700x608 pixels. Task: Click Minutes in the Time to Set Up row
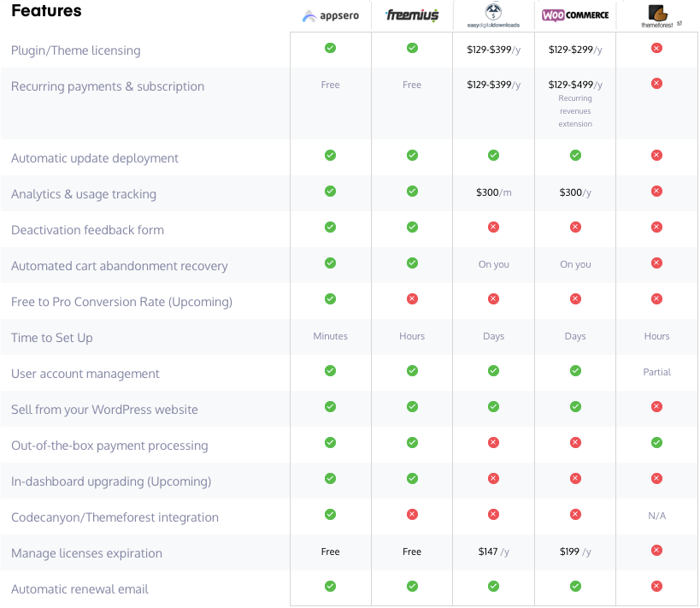[x=331, y=336]
